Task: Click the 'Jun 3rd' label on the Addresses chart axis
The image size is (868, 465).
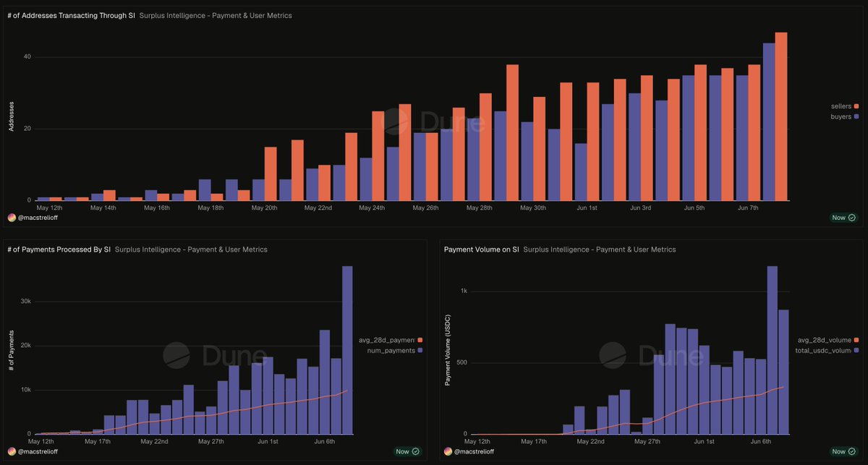Action: 641,208
